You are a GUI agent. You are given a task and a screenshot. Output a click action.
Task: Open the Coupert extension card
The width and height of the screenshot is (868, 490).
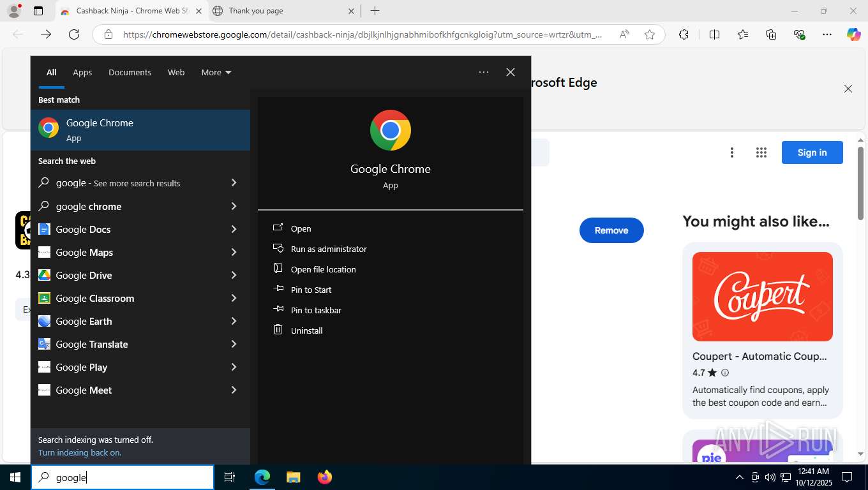[x=763, y=330]
